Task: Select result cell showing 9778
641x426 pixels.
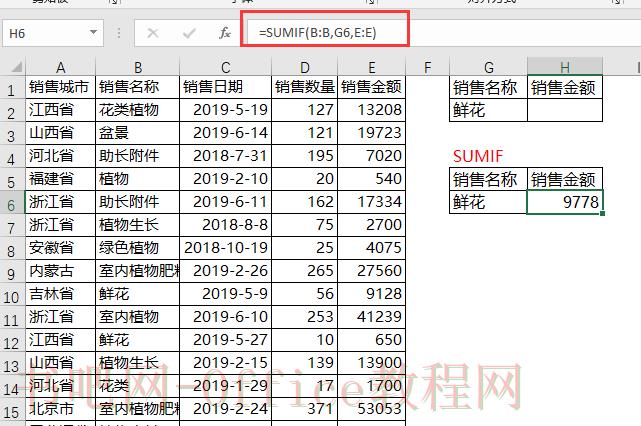Action: [565, 202]
